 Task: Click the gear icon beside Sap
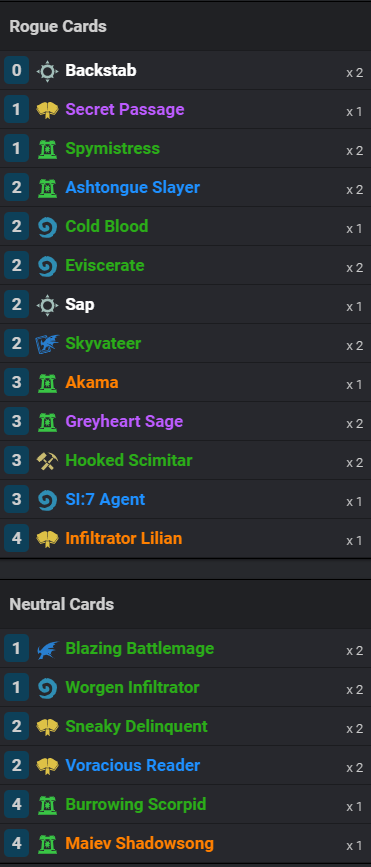(x=47, y=305)
